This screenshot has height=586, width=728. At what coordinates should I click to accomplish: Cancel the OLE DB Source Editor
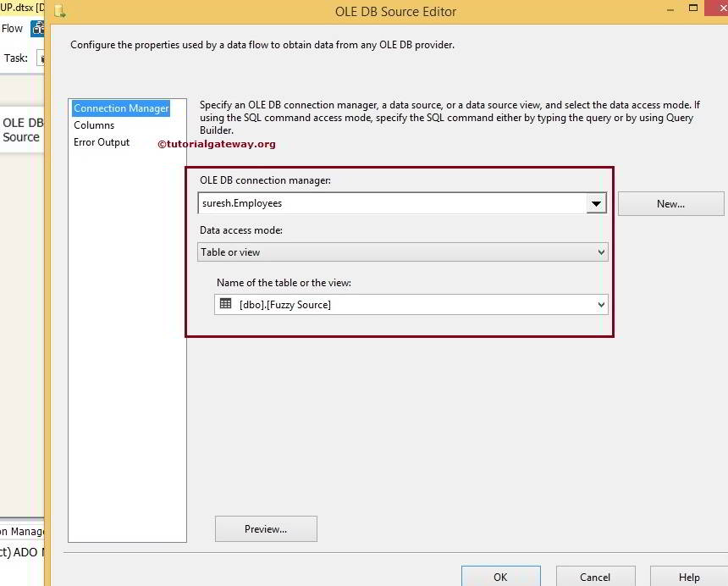tap(595, 577)
